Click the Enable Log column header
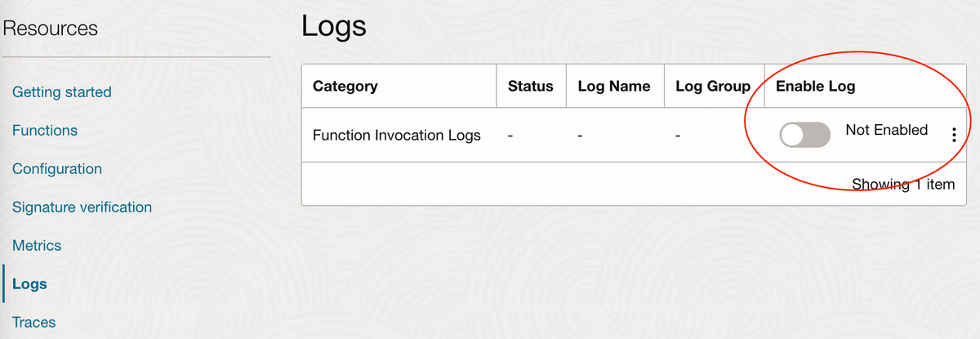Viewport: 980px width, 339px height. tap(815, 86)
